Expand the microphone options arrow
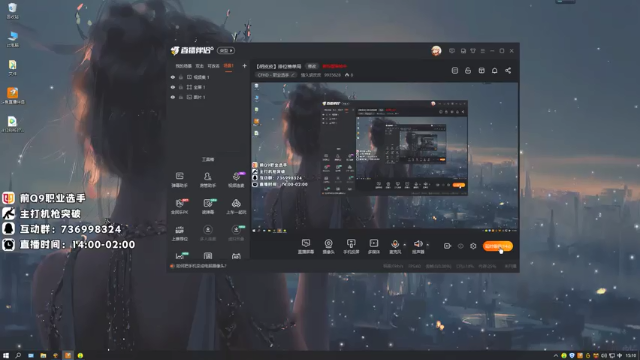This screenshot has height=360, width=640. (x=404, y=245)
